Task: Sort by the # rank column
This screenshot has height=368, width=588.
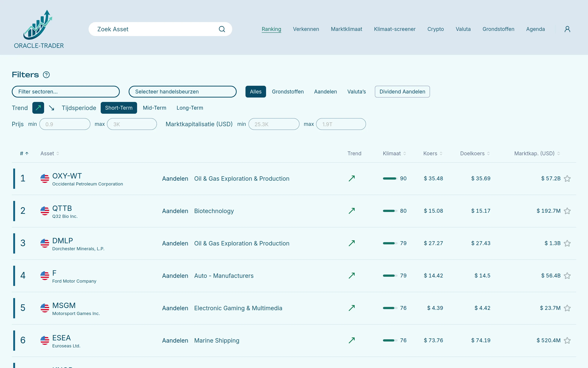Action: [24, 154]
